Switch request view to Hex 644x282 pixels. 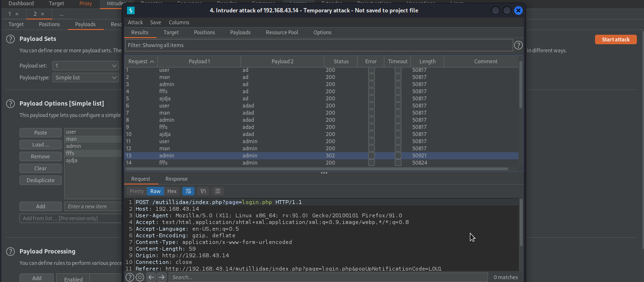(x=172, y=191)
